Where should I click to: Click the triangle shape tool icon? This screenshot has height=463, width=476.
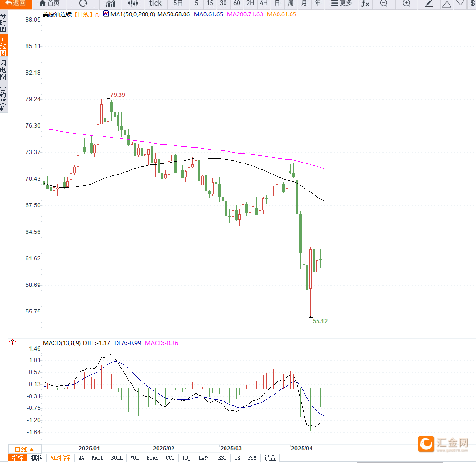coord(447,4)
